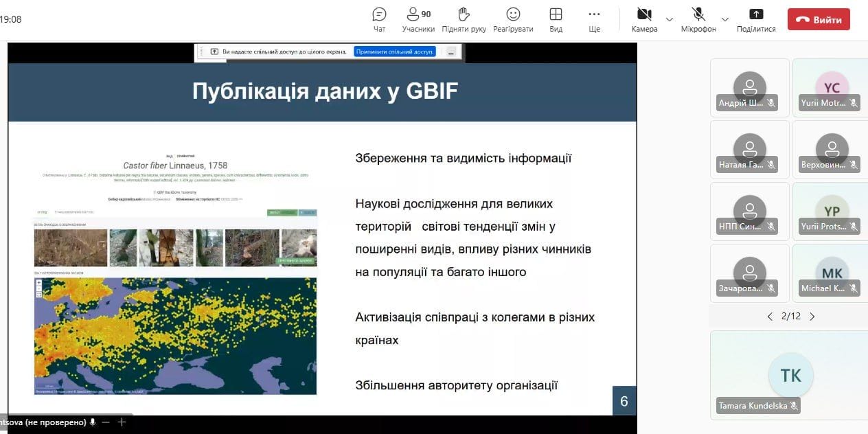
Task: Open the Вид layout options
Action: click(556, 19)
